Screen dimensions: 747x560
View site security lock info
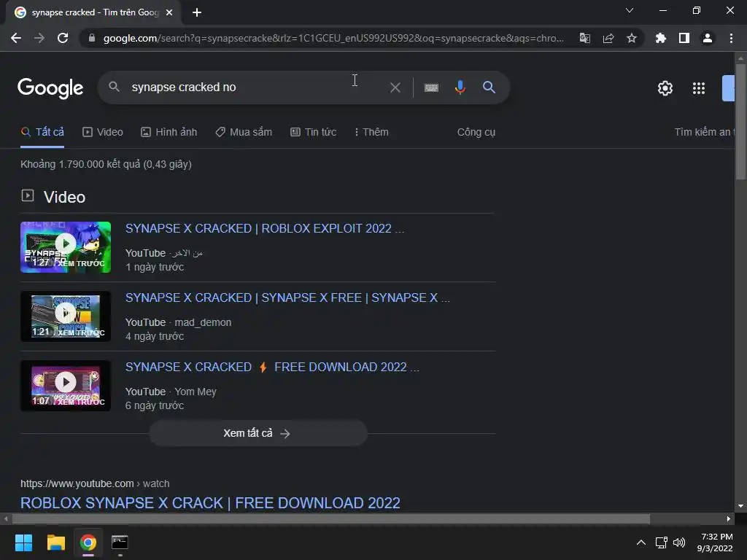(x=91, y=38)
